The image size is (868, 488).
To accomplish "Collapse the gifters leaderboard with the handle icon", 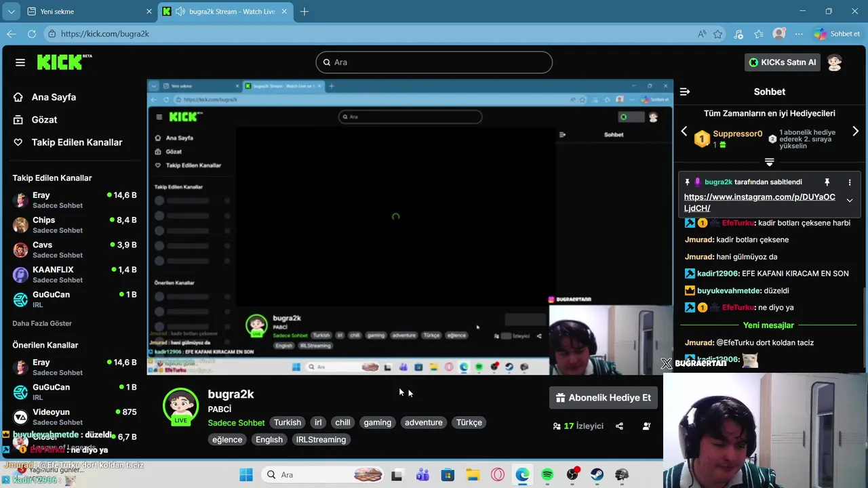I will (769, 162).
